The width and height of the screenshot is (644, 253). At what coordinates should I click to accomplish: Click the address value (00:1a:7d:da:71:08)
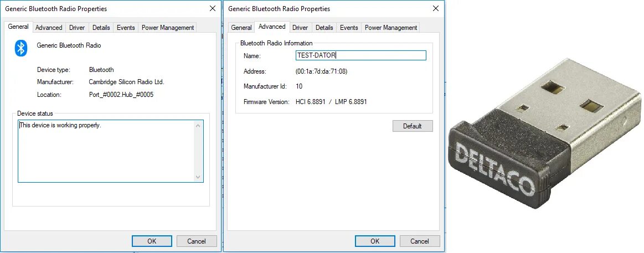(322, 71)
